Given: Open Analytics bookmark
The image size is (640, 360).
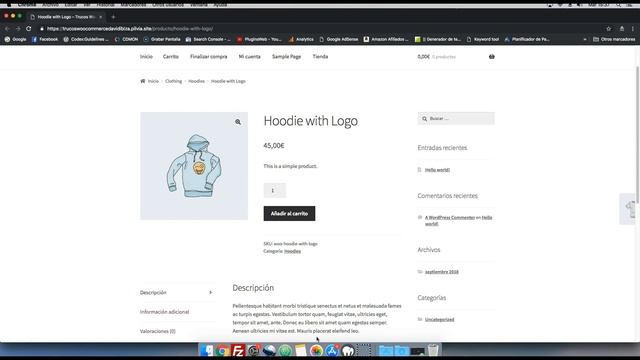Looking at the screenshot, I should 301,39.
